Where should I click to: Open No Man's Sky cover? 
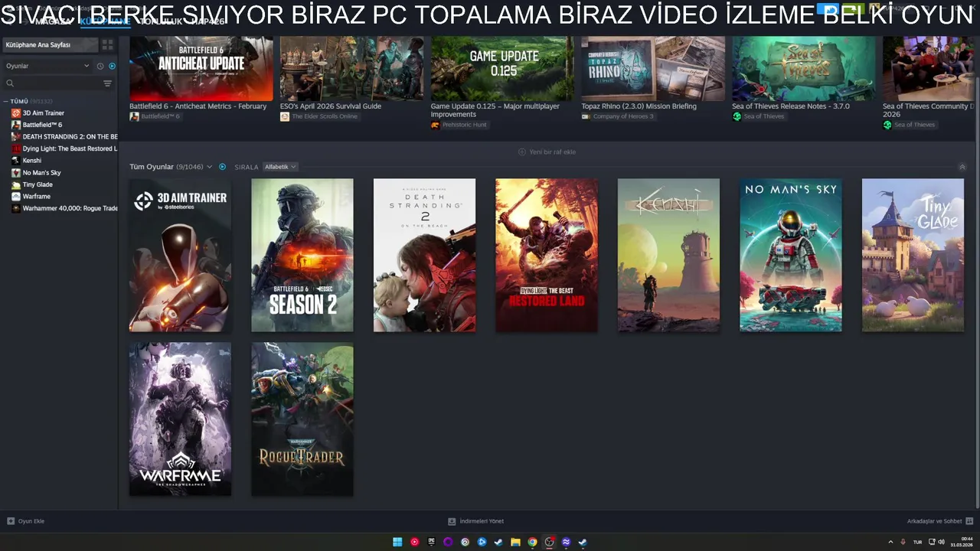(x=791, y=256)
